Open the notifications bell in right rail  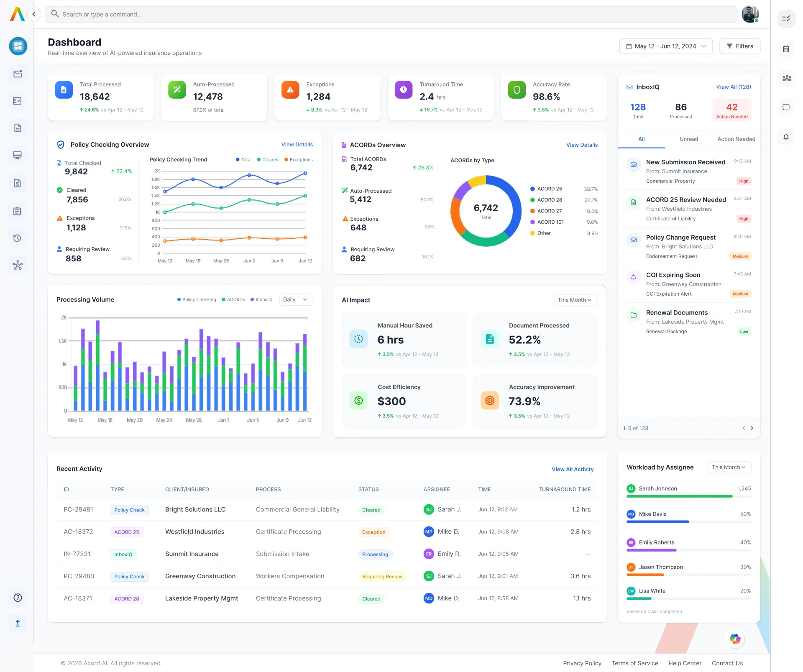point(786,136)
